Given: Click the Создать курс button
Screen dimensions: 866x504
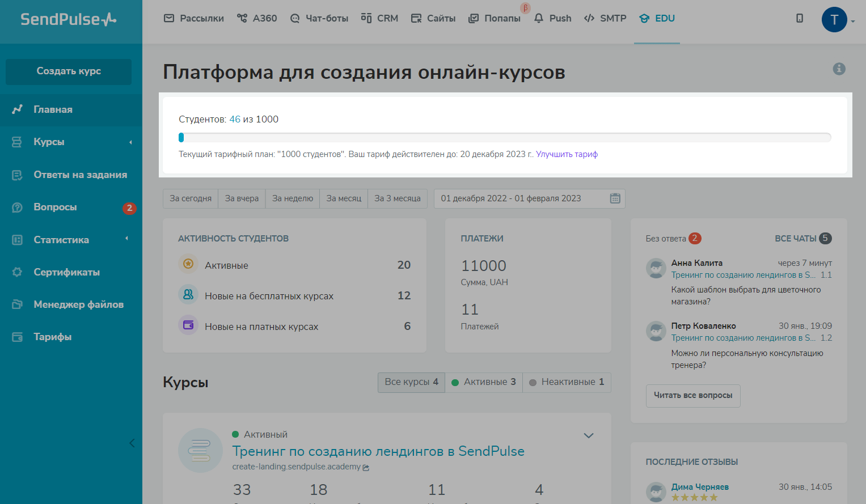Looking at the screenshot, I should tap(69, 71).
